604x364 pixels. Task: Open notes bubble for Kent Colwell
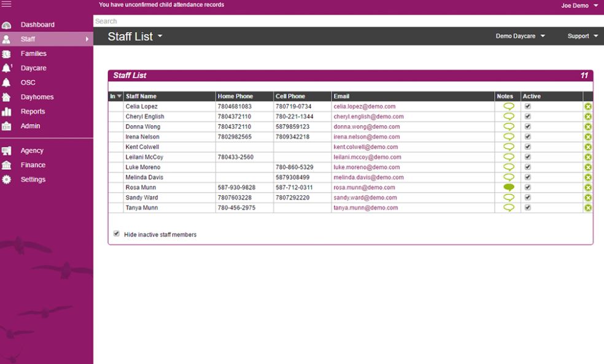509,147
